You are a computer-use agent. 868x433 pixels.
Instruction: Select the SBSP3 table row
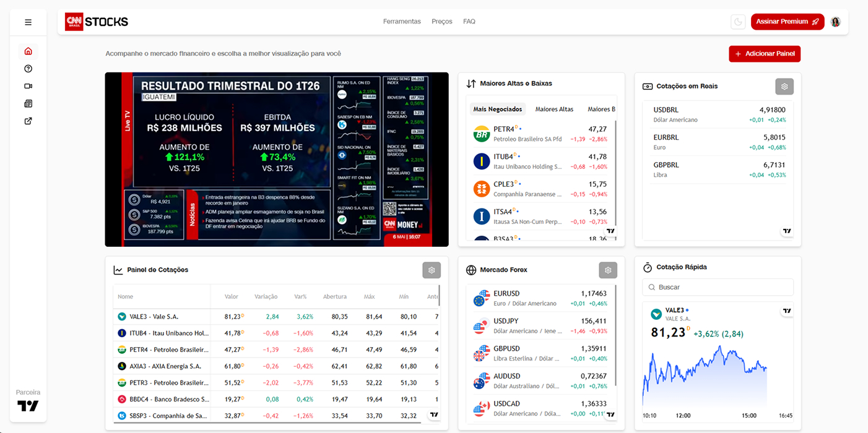(276, 416)
